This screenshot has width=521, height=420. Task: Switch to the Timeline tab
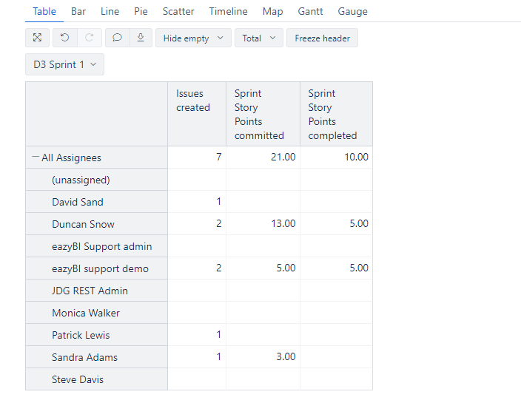(228, 11)
